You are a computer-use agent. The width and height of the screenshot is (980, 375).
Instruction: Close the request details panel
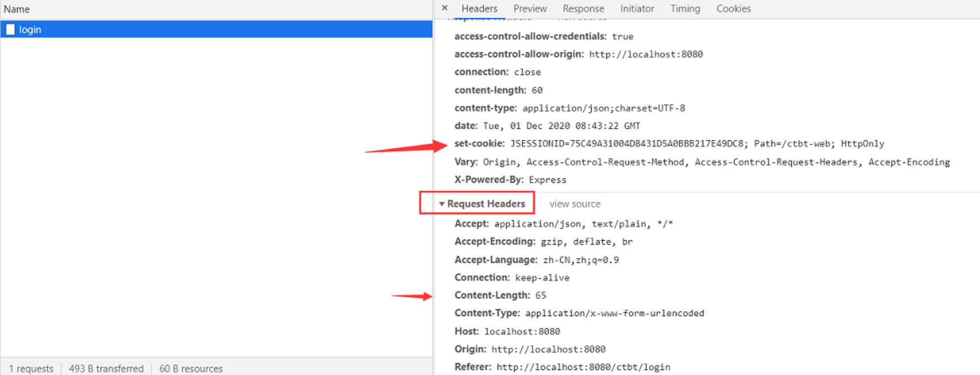(445, 8)
